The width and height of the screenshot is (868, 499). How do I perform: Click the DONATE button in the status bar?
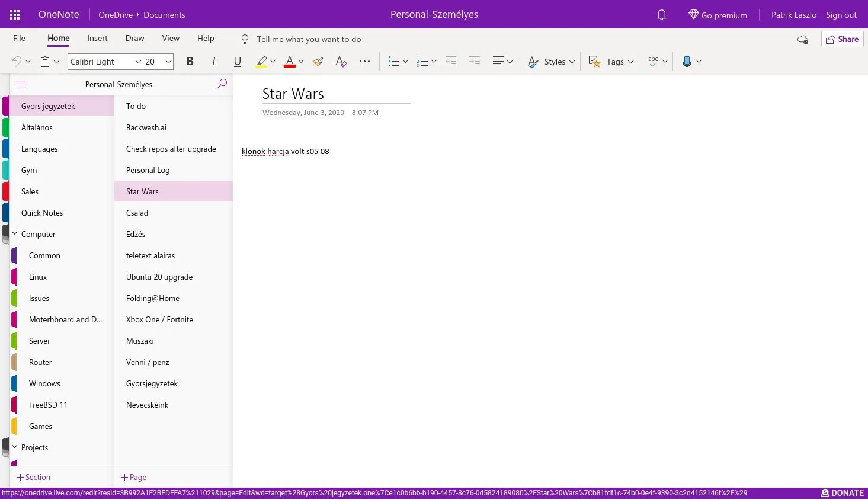point(843,493)
